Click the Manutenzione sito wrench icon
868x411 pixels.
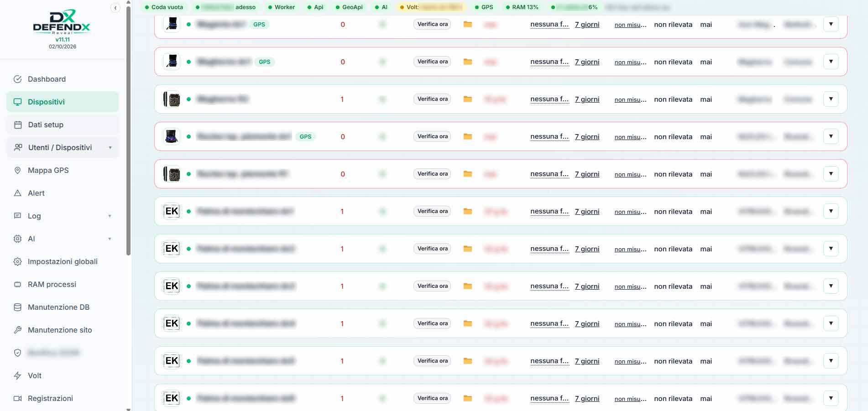tap(18, 330)
